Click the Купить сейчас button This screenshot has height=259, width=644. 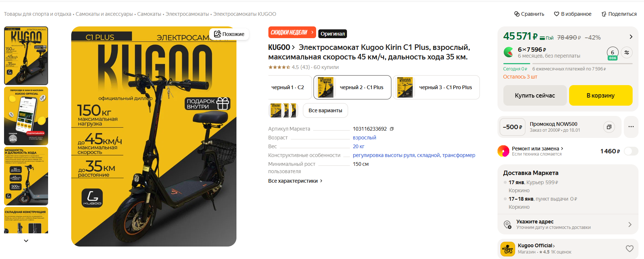(x=535, y=95)
